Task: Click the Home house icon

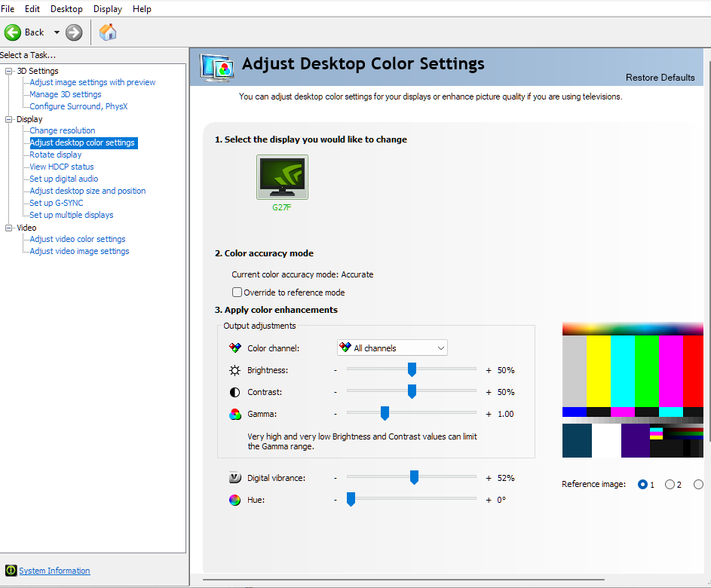Action: [x=108, y=32]
